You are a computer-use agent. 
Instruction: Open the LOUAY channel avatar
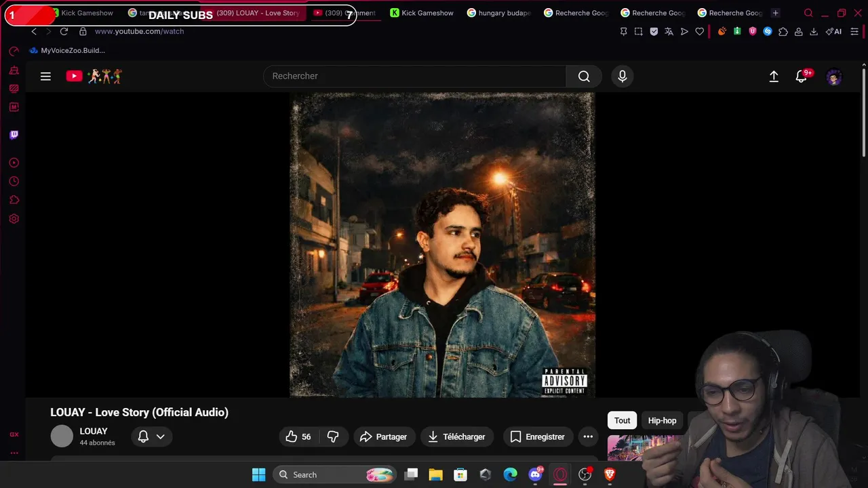click(62, 436)
